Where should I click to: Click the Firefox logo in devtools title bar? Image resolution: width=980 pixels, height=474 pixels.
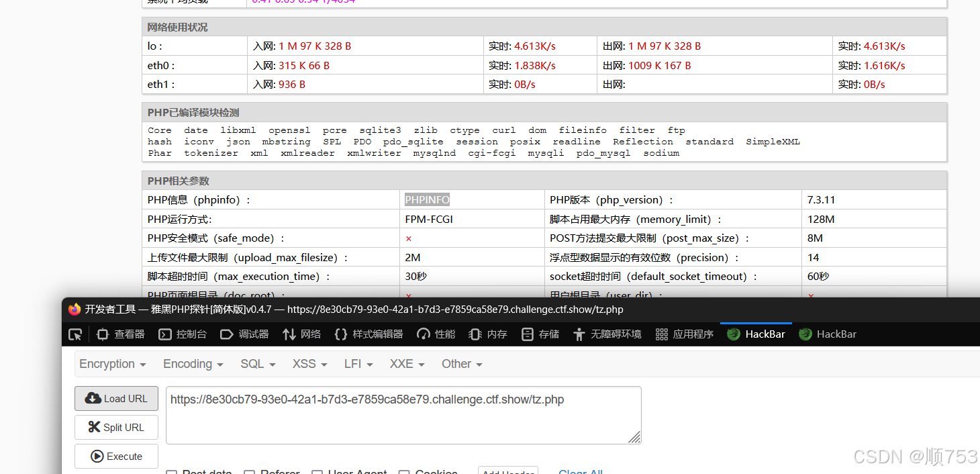click(x=75, y=310)
